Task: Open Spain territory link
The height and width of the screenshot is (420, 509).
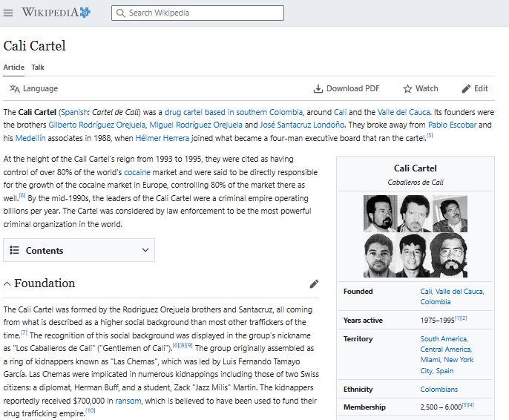Action: pos(444,371)
